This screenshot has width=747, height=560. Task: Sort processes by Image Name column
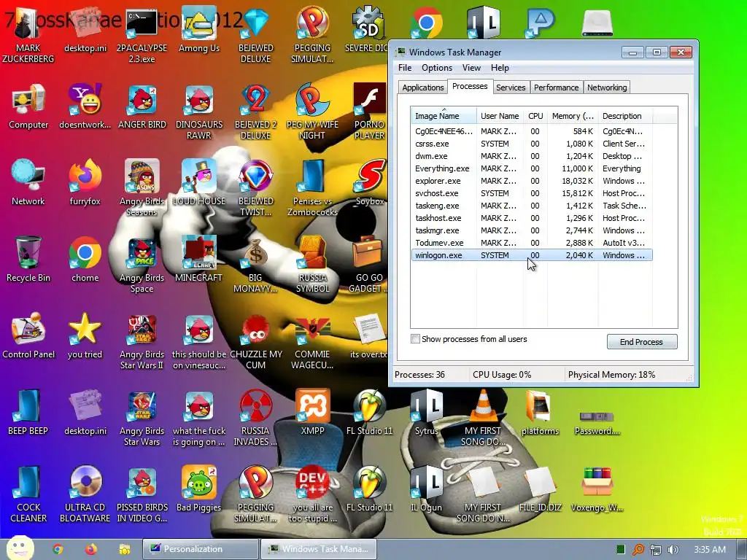coord(443,116)
